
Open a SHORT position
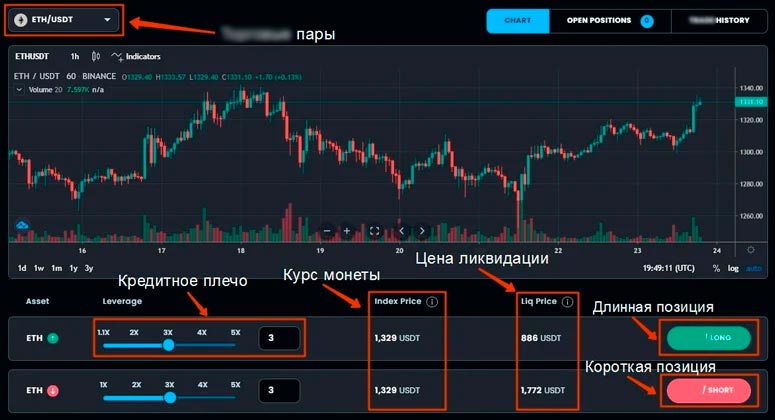[x=709, y=390]
